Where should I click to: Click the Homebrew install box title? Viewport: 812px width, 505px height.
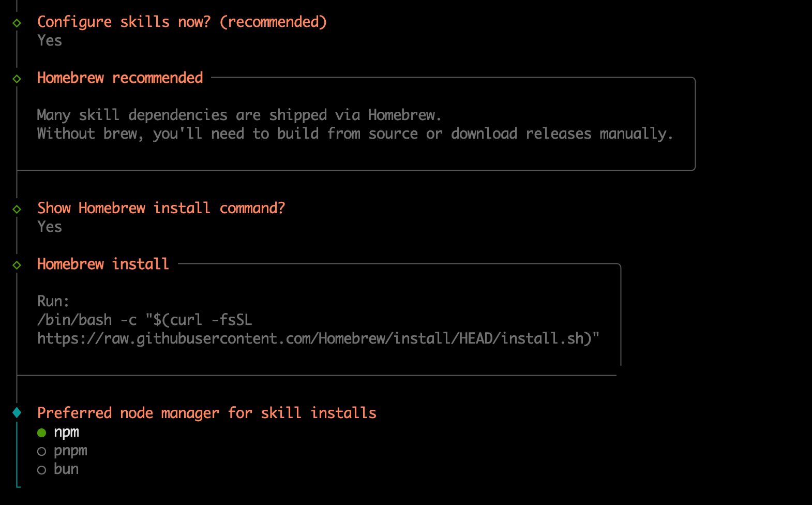[x=103, y=264]
